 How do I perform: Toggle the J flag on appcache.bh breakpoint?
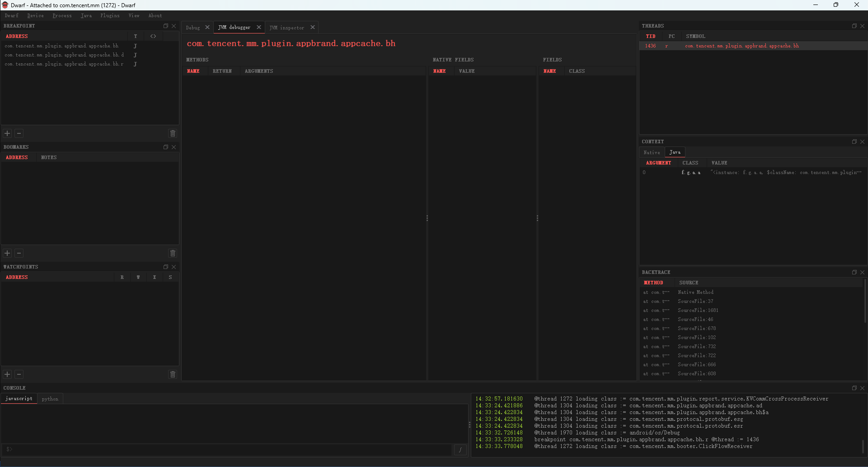(135, 46)
